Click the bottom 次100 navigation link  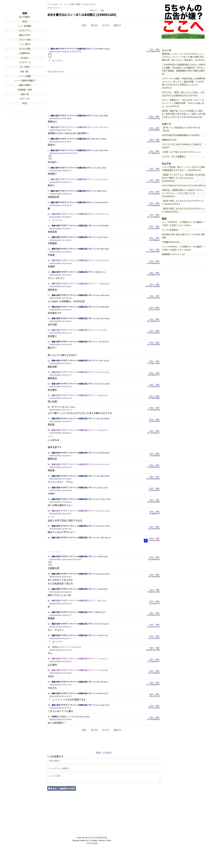[x=105, y=730]
